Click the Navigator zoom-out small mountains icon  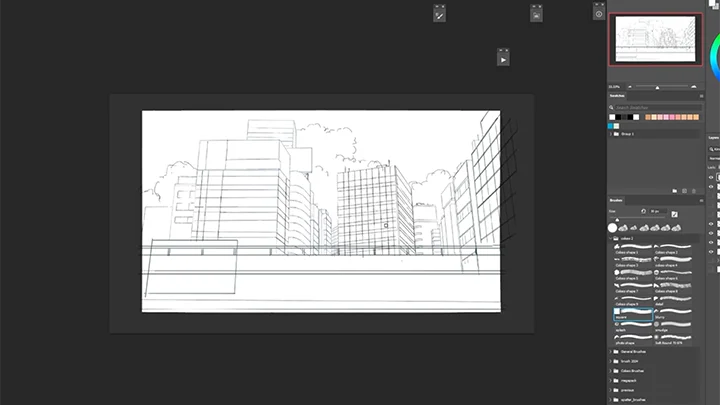(630, 87)
